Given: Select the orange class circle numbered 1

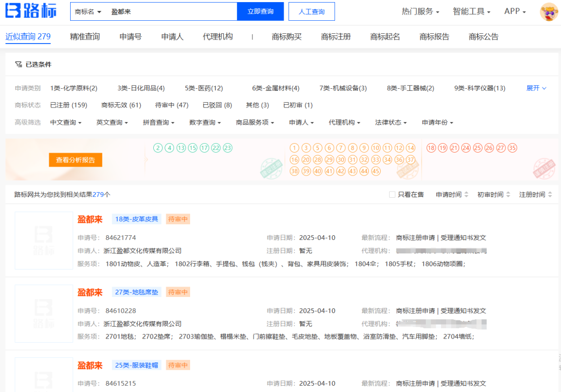Looking at the screenshot, I should (294, 148).
